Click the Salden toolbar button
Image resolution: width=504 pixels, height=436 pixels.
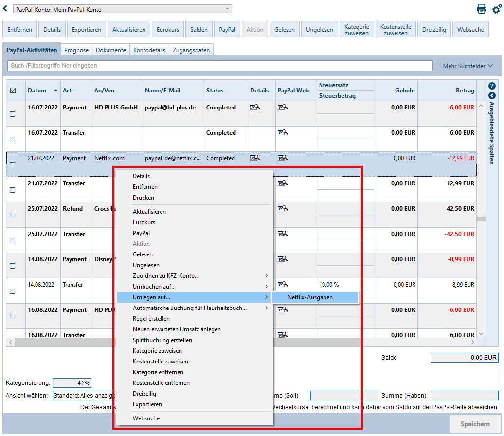(199, 30)
